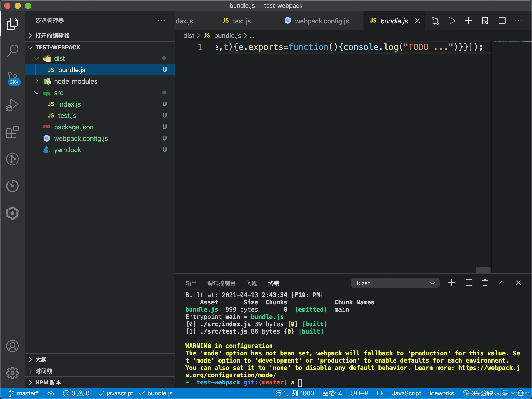The image size is (532, 399).
Task: Open Source Control view with 3K+ badge
Action: pos(13,78)
